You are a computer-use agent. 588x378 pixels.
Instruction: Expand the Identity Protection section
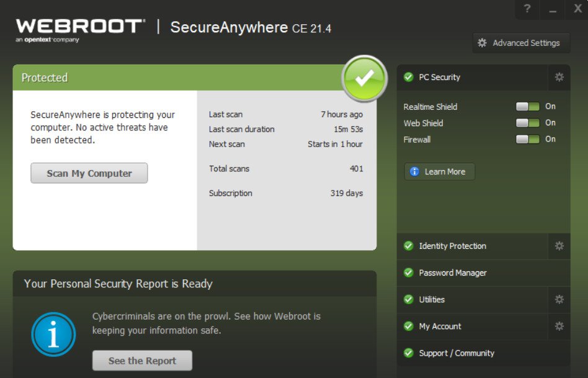click(473, 246)
